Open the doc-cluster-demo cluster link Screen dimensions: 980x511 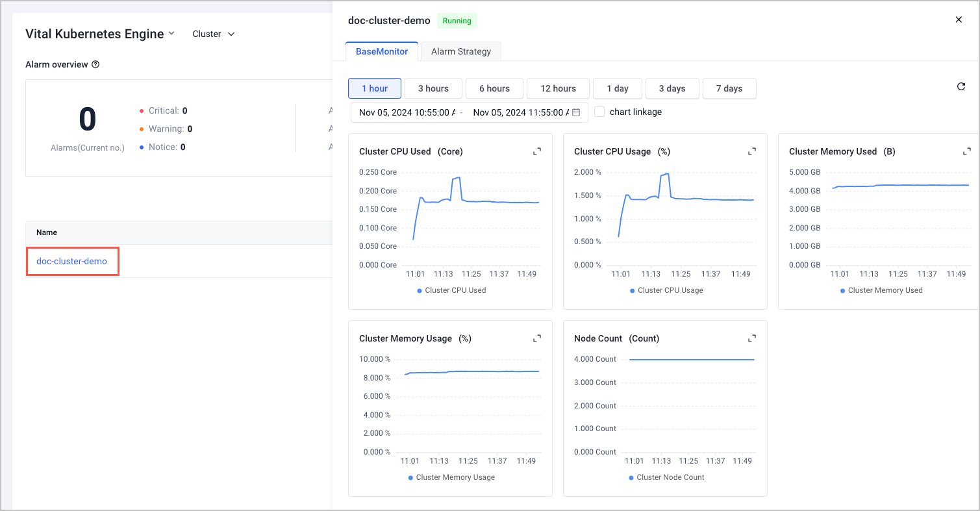point(71,261)
